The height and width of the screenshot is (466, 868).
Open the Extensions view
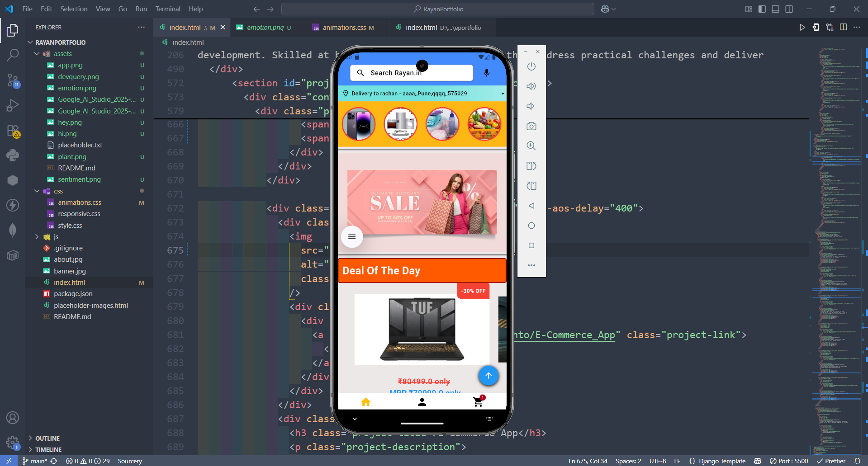coord(13,131)
